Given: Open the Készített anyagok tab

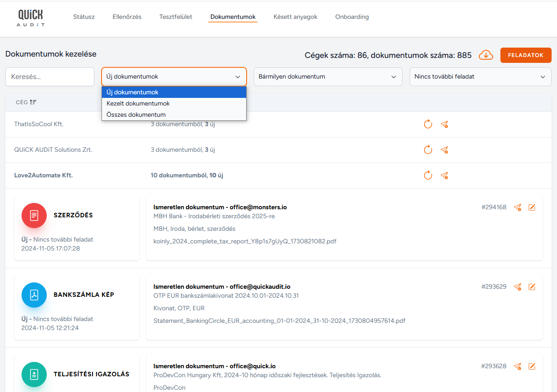Looking at the screenshot, I should (295, 17).
